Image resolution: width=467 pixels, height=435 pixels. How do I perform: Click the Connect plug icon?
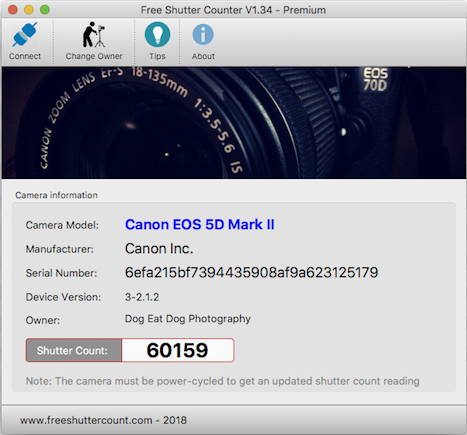point(25,35)
